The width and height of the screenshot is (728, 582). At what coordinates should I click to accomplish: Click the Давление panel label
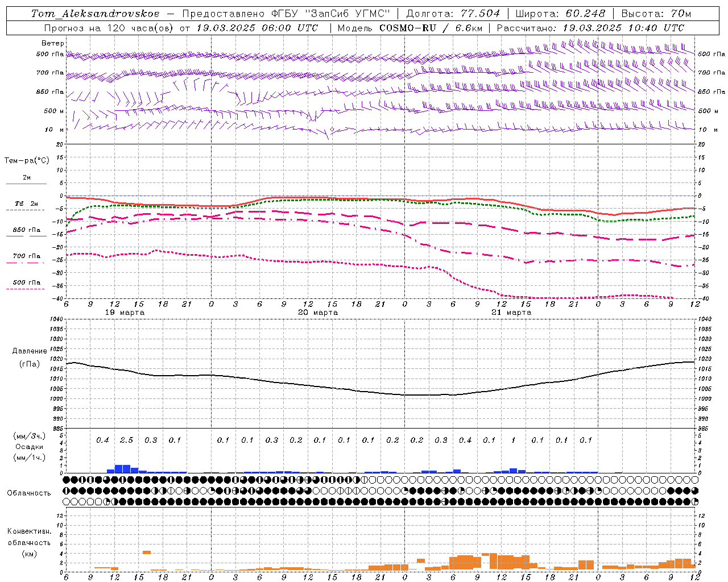pos(30,351)
